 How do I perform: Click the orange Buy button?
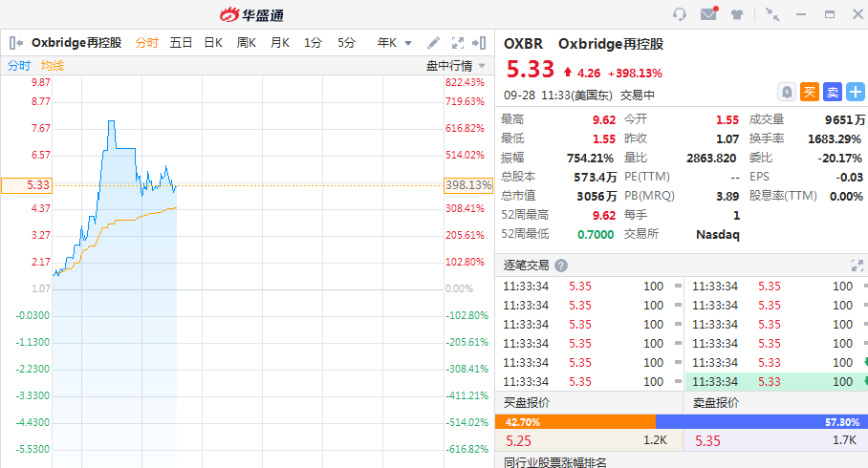pos(810,92)
